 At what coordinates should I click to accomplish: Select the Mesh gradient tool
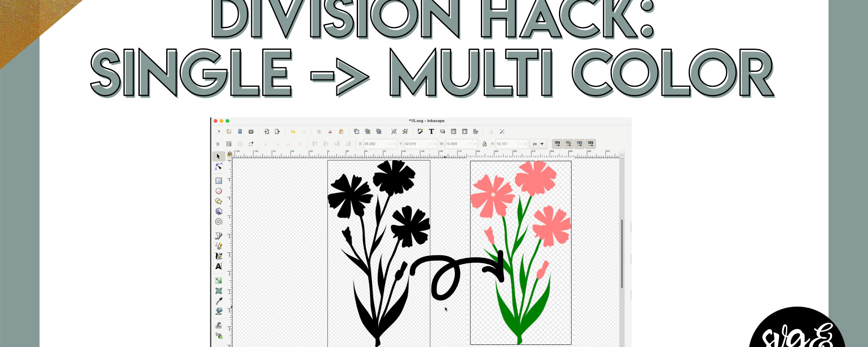pos(219,291)
